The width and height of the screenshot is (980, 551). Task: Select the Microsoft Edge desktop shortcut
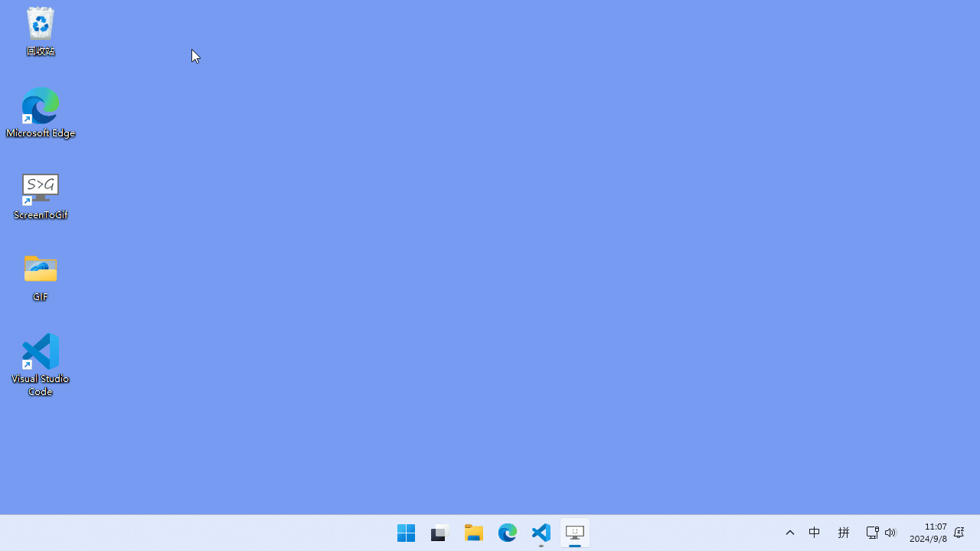(40, 106)
